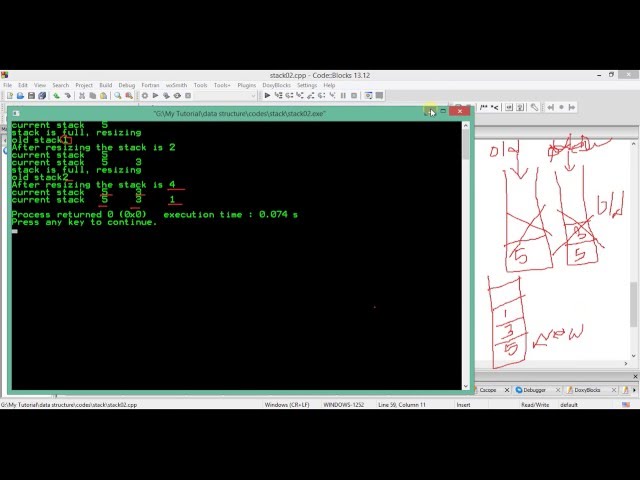This screenshot has width=640, height=480.
Task: Click 'Read/Write' in status bar
Action: 535,405
